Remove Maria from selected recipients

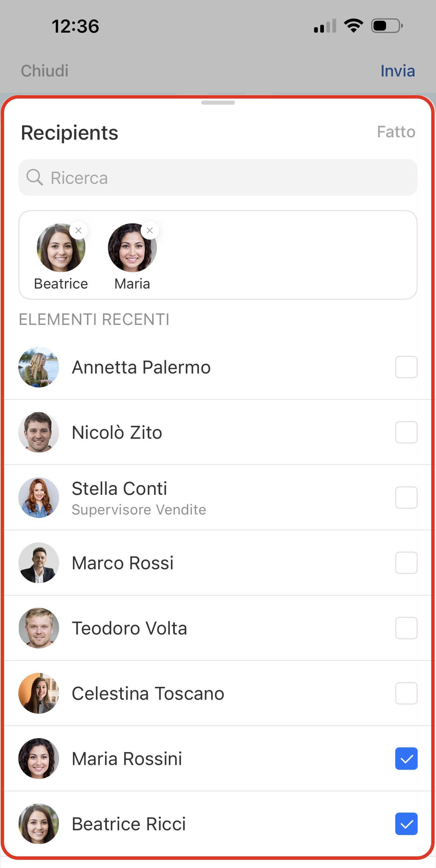pyautogui.click(x=150, y=231)
